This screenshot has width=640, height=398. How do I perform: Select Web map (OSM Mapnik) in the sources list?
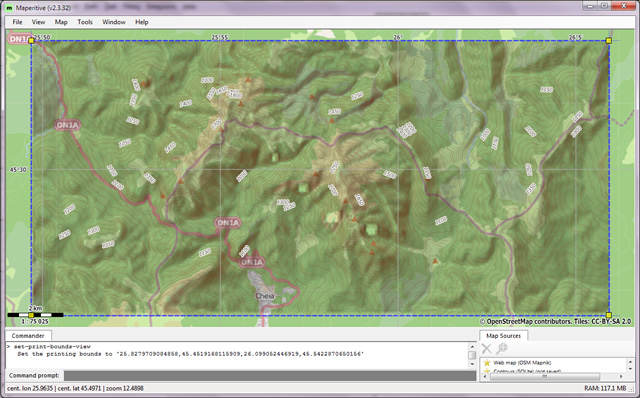coord(522,362)
